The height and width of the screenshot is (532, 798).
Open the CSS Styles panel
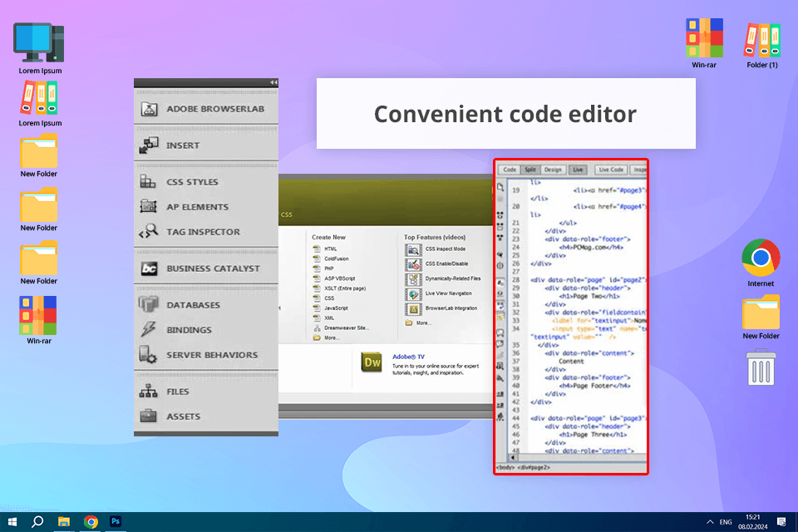click(x=206, y=182)
